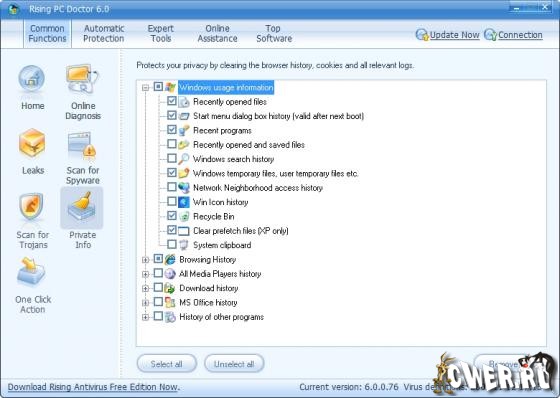The height and width of the screenshot is (398, 560).
Task: Open Download Rising Antivirus Free Edition link
Action: pyautogui.click(x=94, y=387)
